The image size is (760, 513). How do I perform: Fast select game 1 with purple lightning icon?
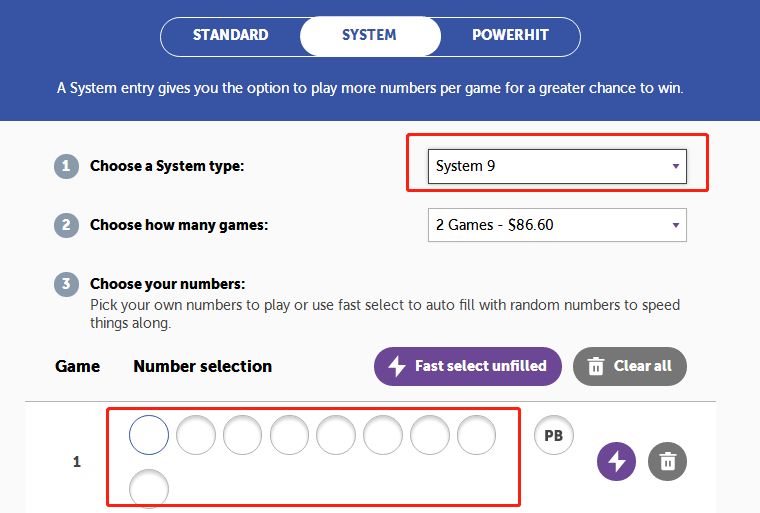[616, 461]
